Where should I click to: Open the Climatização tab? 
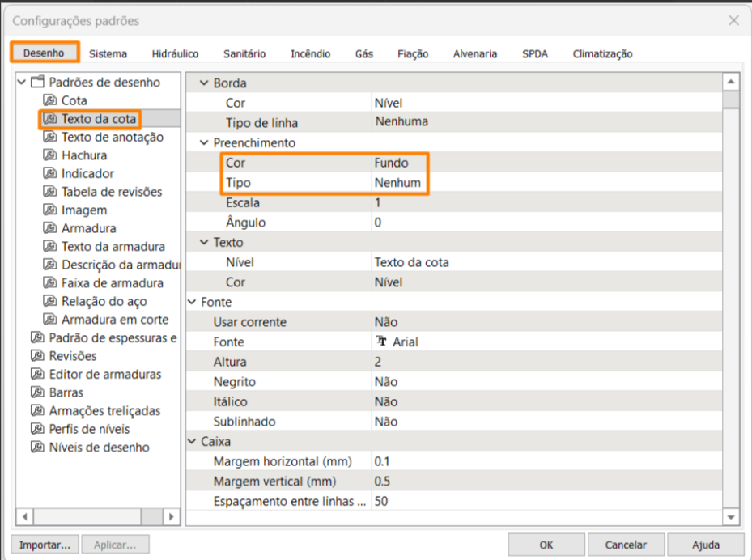[602, 54]
